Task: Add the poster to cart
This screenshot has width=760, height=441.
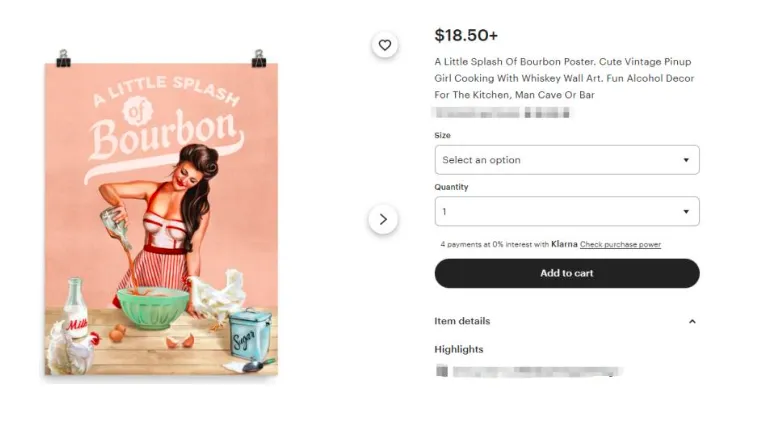Action: click(x=566, y=273)
